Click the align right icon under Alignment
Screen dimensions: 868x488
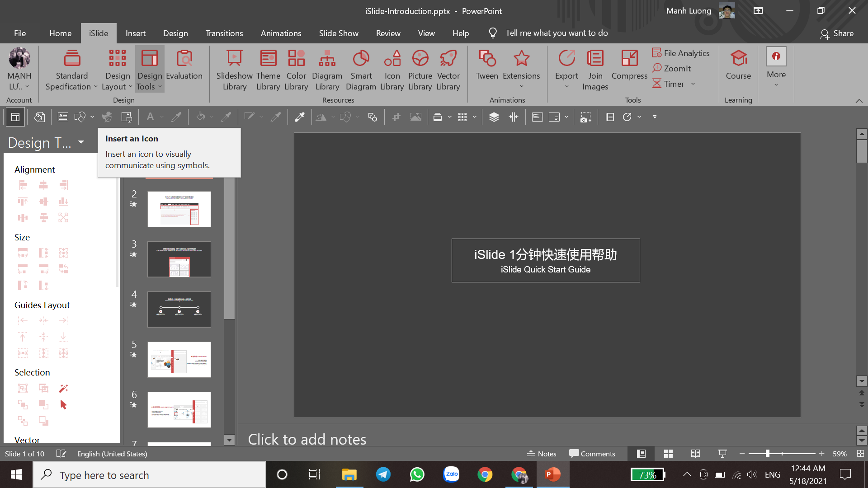coord(63,185)
